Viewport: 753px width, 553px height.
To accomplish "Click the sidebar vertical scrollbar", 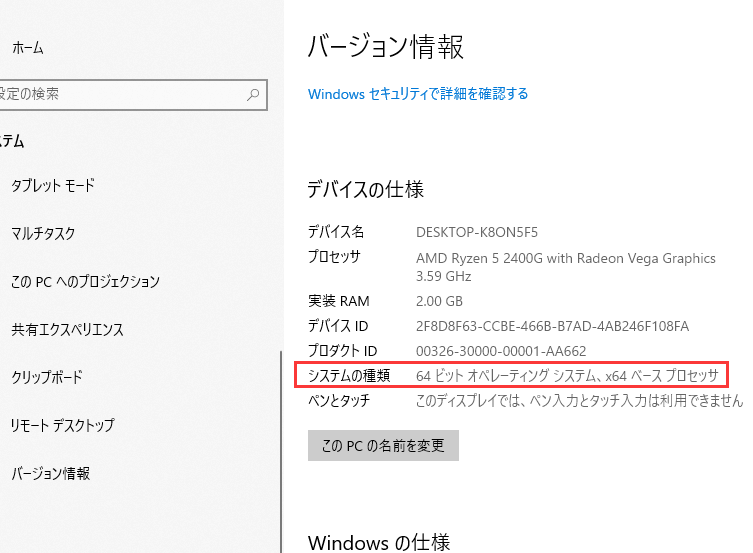I will [x=281, y=450].
